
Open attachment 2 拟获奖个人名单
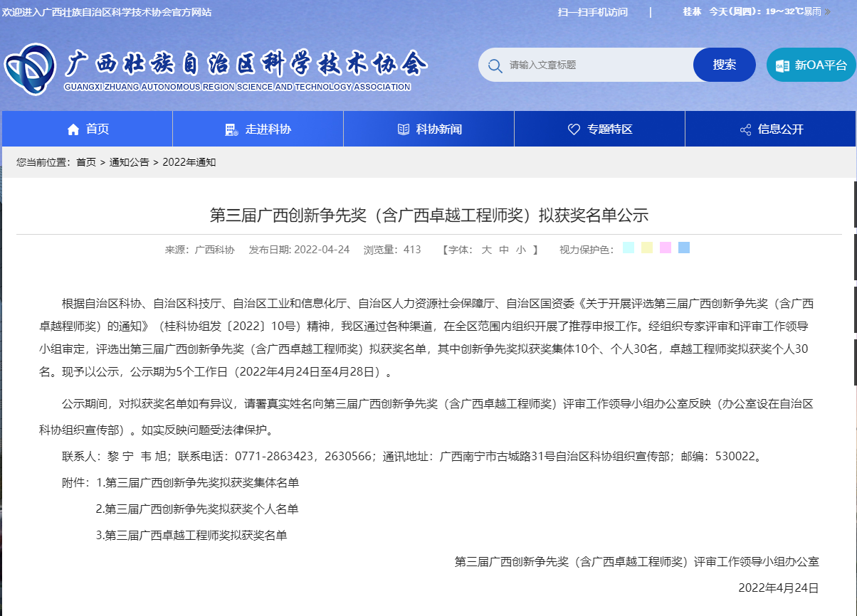(197, 509)
